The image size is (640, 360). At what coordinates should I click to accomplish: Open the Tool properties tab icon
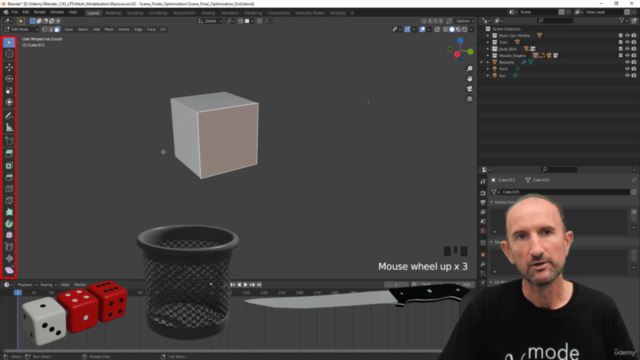483,182
